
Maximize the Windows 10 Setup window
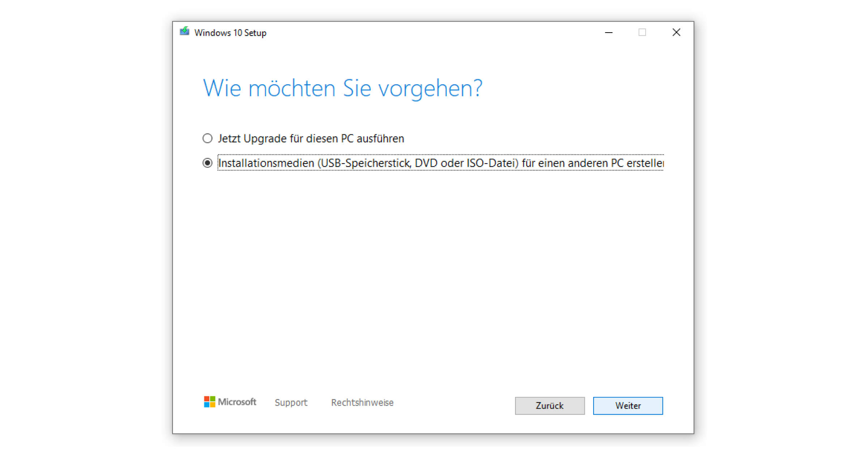[x=642, y=32]
